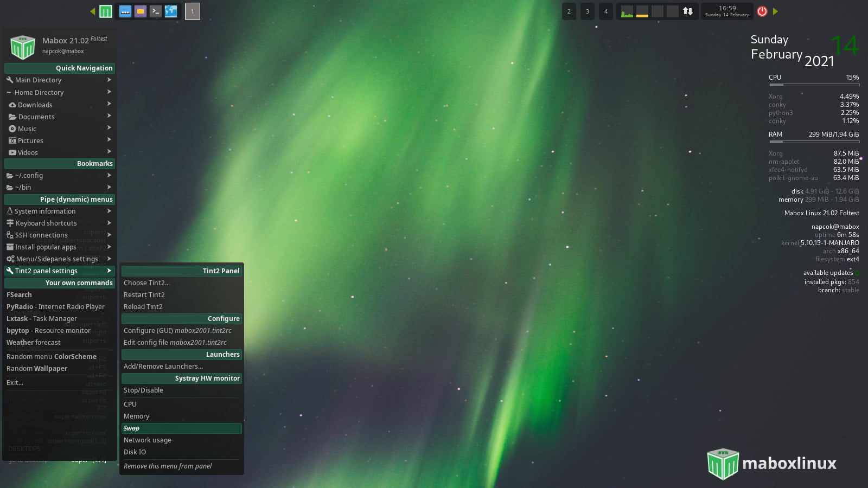868x488 pixels.
Task: Open the terminal icon on the top panel
Action: coord(156,11)
